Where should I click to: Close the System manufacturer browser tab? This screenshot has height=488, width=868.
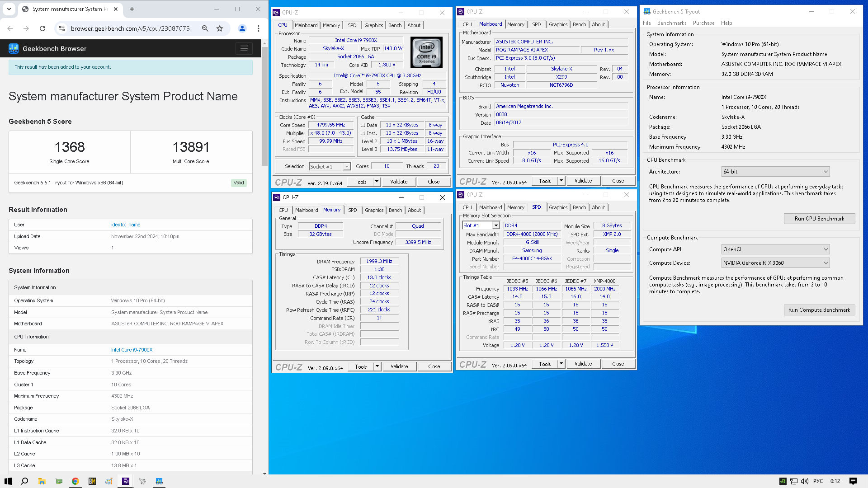(116, 9)
